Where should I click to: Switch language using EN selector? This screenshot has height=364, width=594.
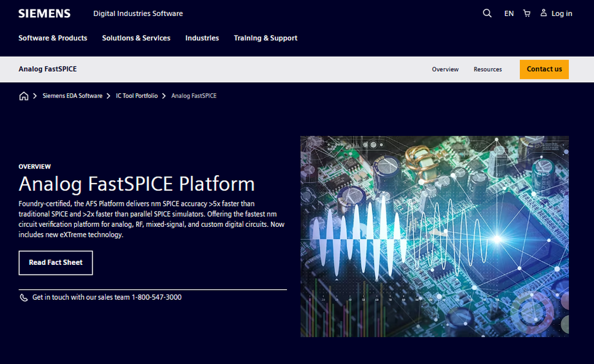[x=509, y=14]
